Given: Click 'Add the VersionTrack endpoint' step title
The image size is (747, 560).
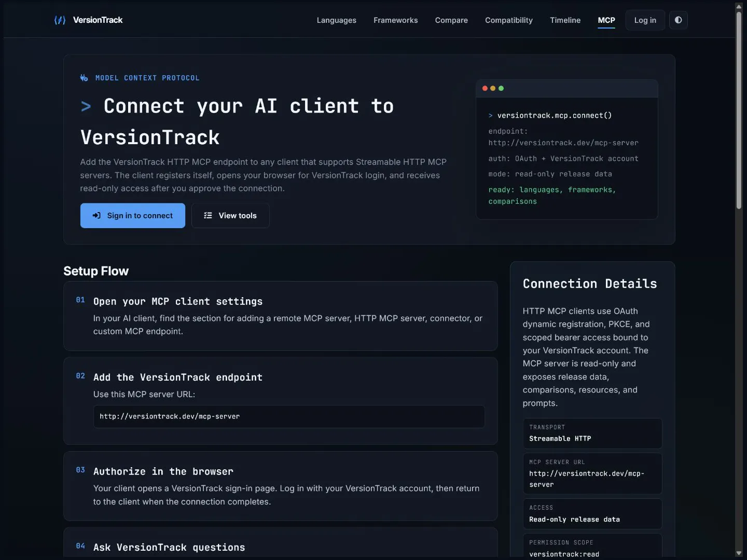Looking at the screenshot, I should 178,377.
